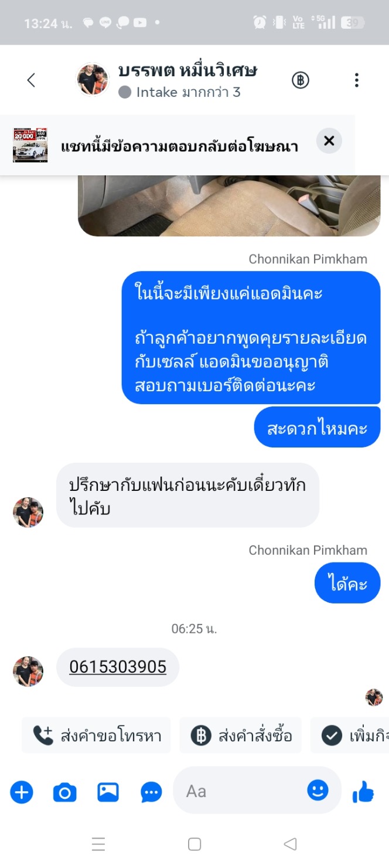Dismiss the ad reply banner with X

(x=329, y=141)
